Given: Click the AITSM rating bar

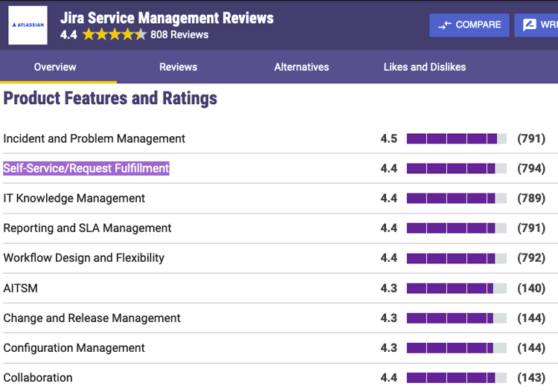Looking at the screenshot, I should tap(457, 288).
